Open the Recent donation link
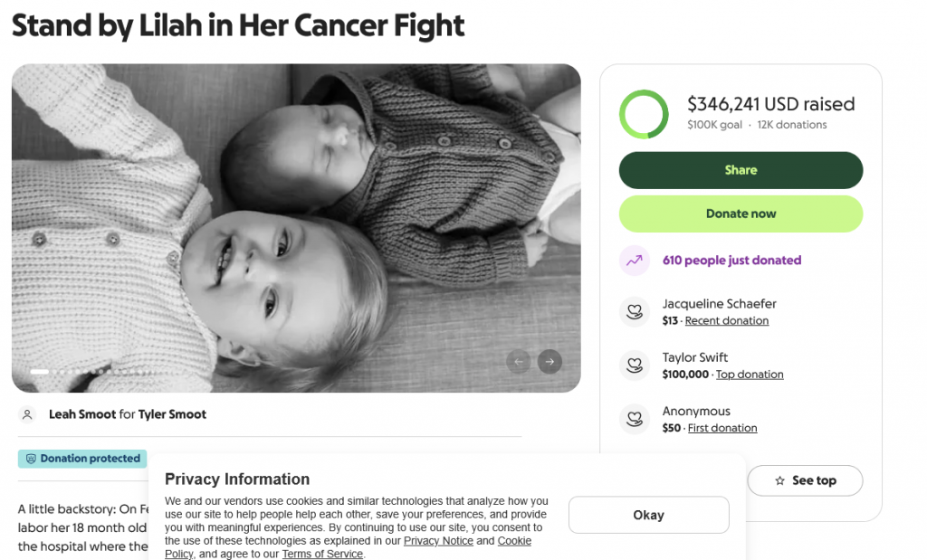927x560 pixels. (726, 321)
